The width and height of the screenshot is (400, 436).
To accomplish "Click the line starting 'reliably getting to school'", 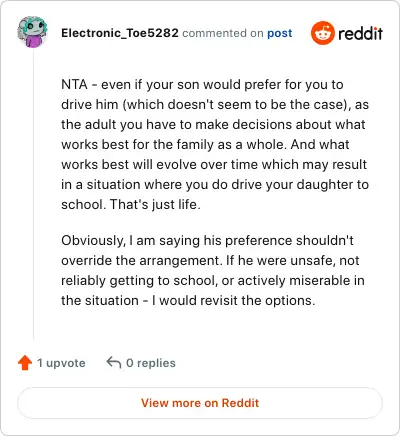I will [213, 280].
